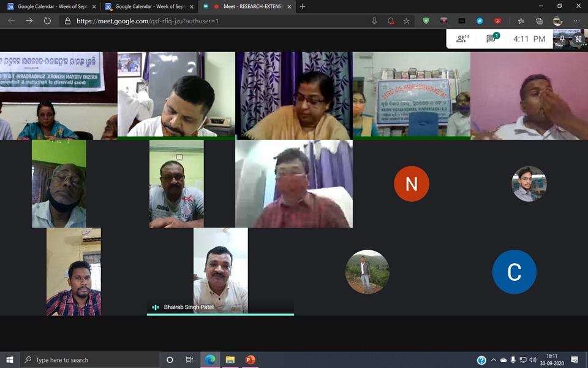Viewport: 588px width, 368px height.
Task: Add this page to favorites with star
Action: 406,21
